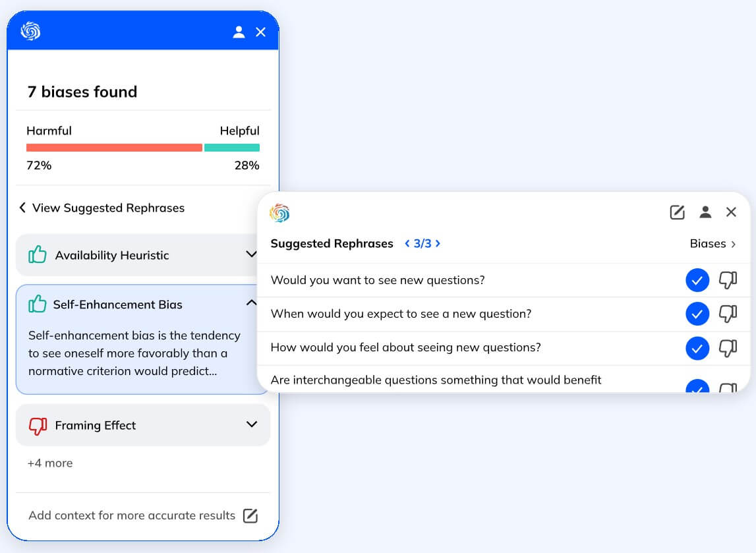Image resolution: width=756 pixels, height=553 pixels.
Task: Select the Availability Heuristic label
Action: pos(112,255)
